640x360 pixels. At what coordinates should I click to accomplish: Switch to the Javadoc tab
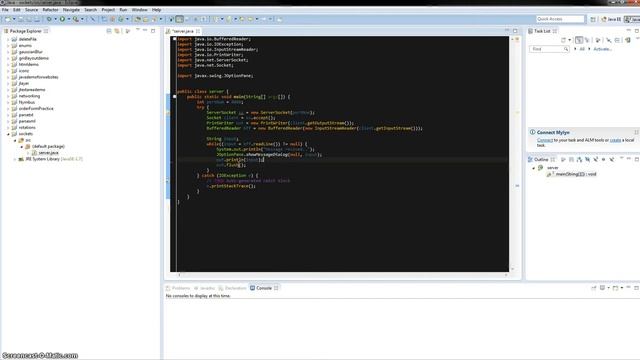204,288
